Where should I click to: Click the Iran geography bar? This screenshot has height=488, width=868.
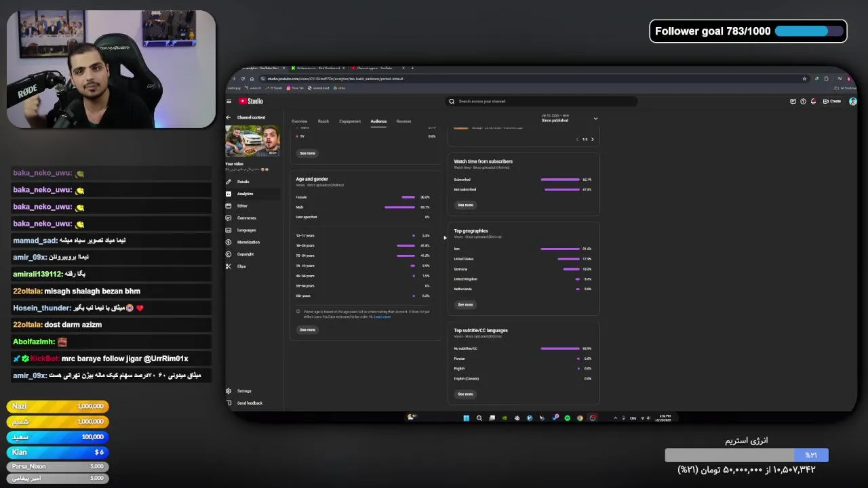[559, 249]
